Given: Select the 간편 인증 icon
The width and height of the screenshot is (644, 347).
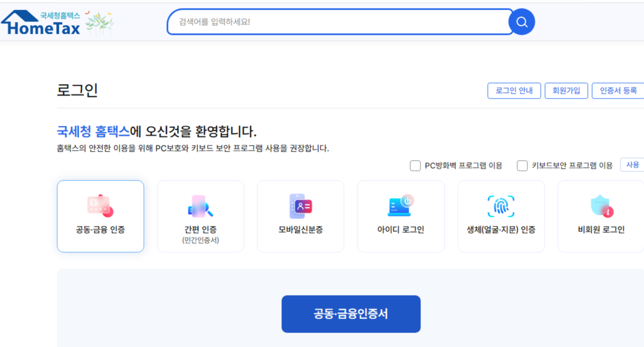Looking at the screenshot, I should [x=201, y=206].
